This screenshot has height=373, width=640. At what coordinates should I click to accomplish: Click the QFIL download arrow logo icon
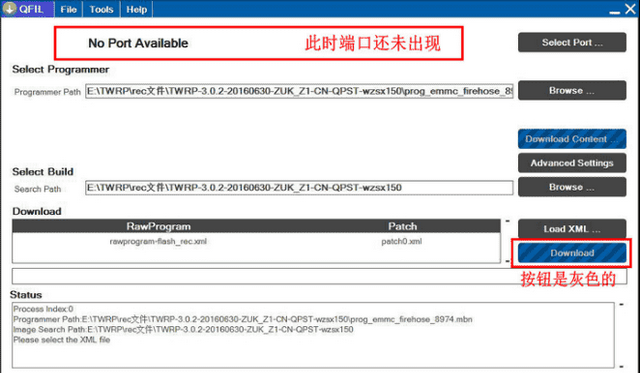(9, 9)
